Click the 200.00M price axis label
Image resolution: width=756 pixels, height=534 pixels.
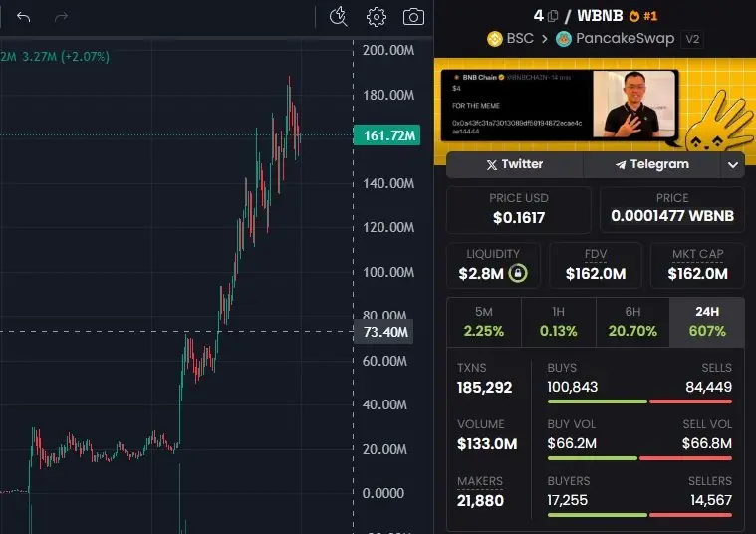(388, 50)
